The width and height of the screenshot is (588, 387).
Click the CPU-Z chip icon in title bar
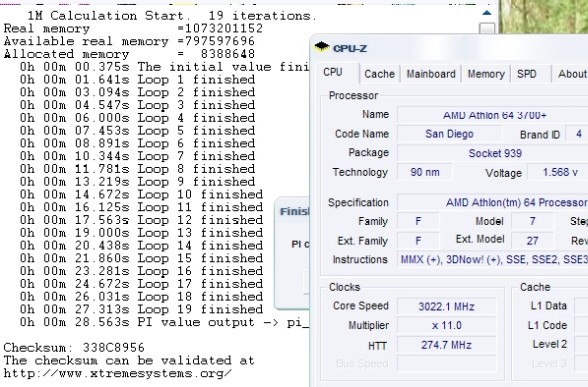[x=322, y=47]
